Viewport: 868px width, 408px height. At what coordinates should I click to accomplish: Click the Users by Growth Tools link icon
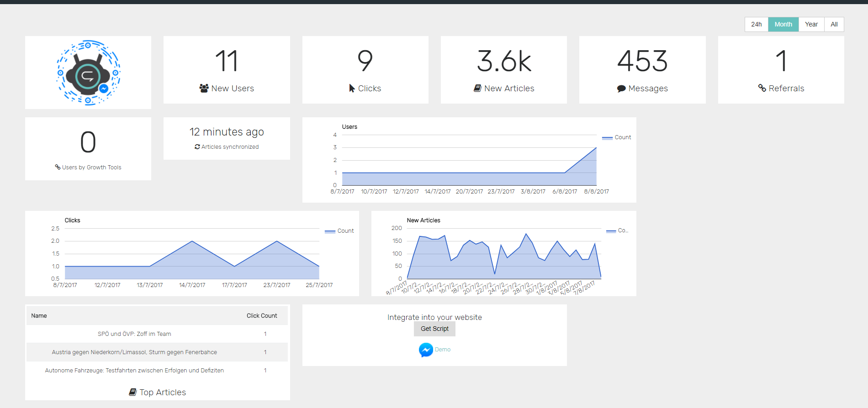(58, 167)
